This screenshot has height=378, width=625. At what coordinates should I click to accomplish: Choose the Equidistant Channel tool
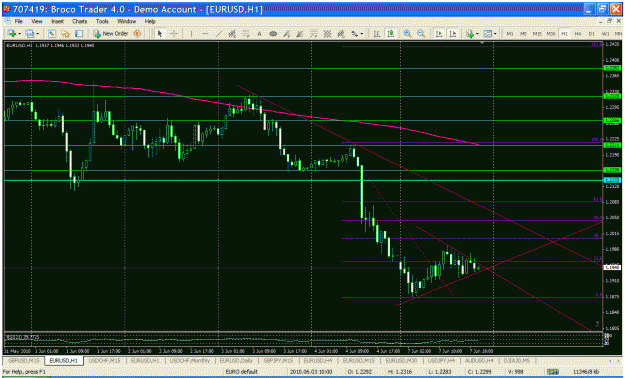232,34
